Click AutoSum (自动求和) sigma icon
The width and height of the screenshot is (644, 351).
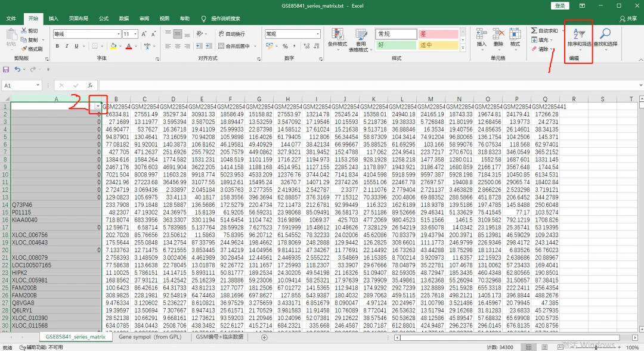click(x=534, y=31)
